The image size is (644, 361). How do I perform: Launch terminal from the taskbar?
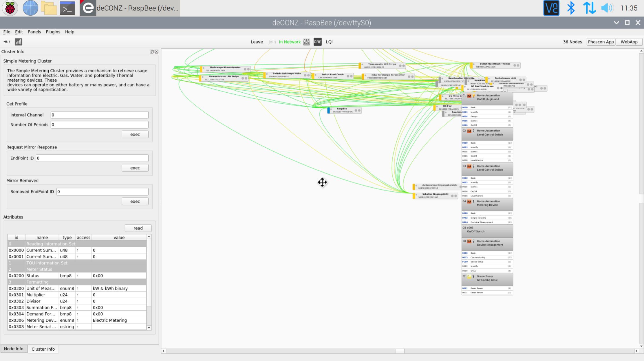(x=67, y=8)
